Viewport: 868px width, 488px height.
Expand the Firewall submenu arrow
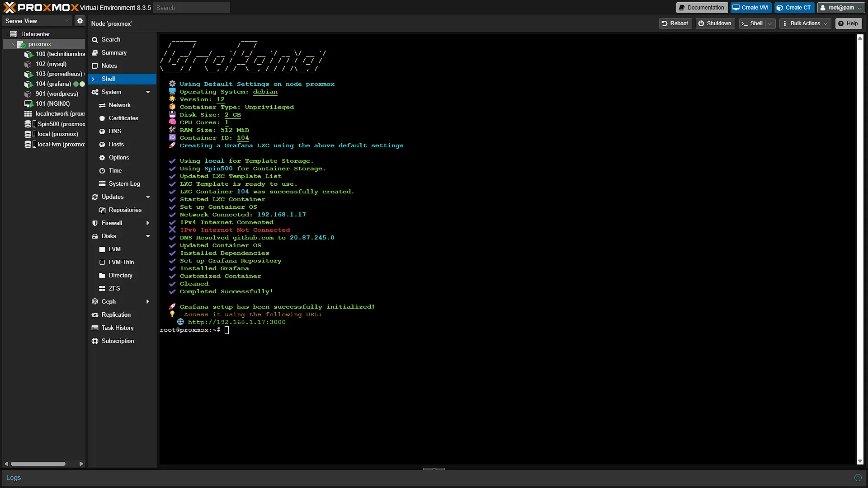148,223
